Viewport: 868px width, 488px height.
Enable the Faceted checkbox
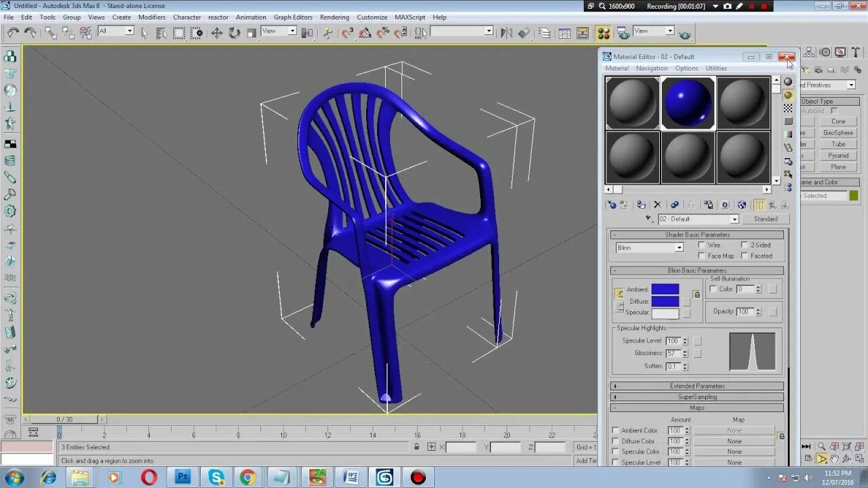pos(745,256)
